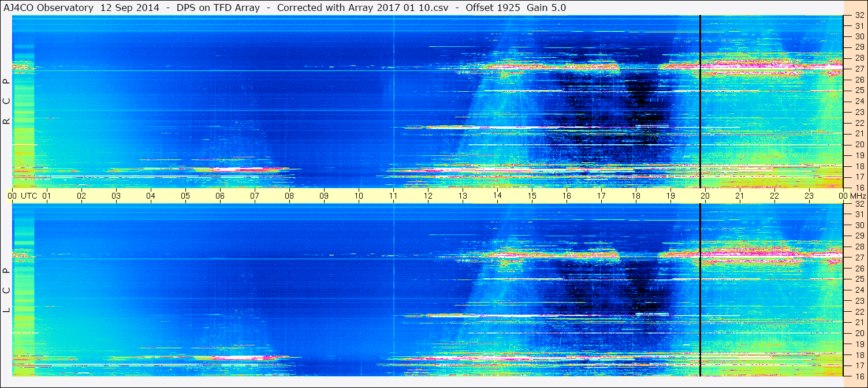The width and height of the screenshot is (868, 388).
Task: Click the '07' hour label
Action: 255,196
